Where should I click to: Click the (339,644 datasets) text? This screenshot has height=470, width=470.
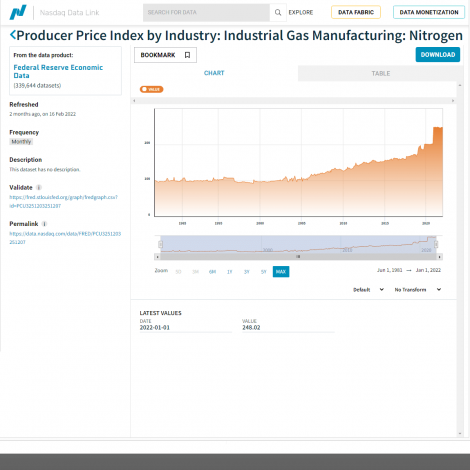pyautogui.click(x=37, y=86)
